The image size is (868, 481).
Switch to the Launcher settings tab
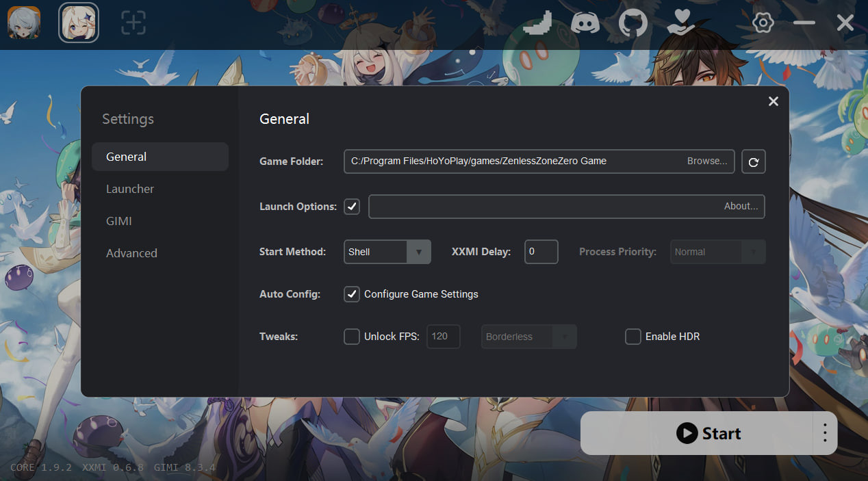(x=160, y=189)
